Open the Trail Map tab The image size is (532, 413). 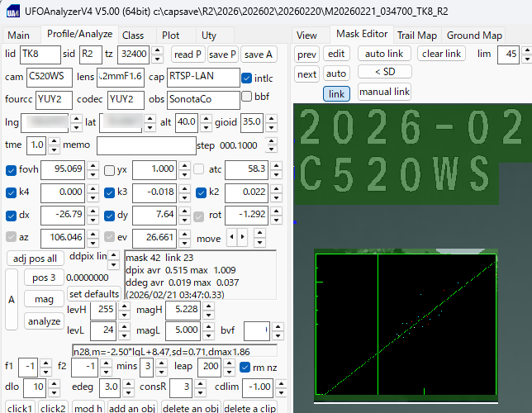point(417,36)
